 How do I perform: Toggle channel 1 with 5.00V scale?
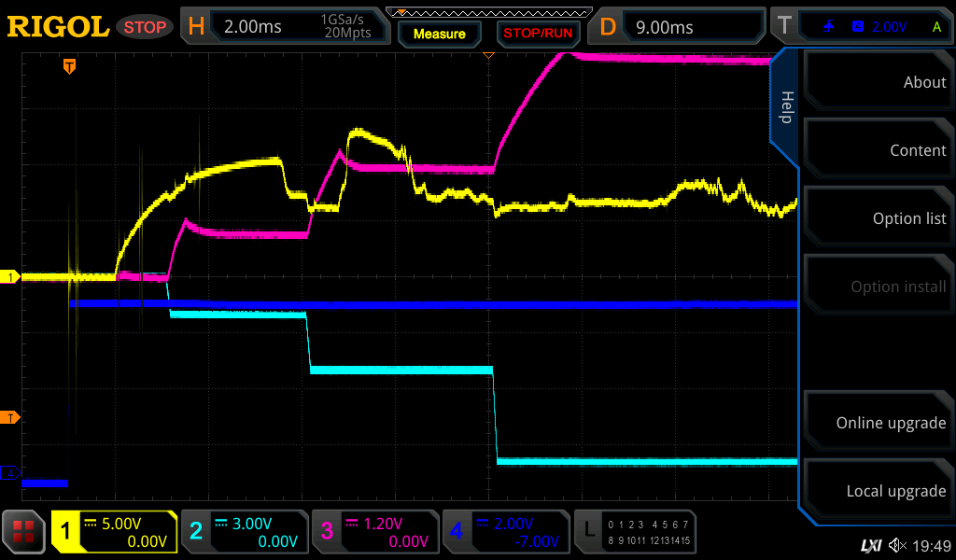click(x=115, y=532)
